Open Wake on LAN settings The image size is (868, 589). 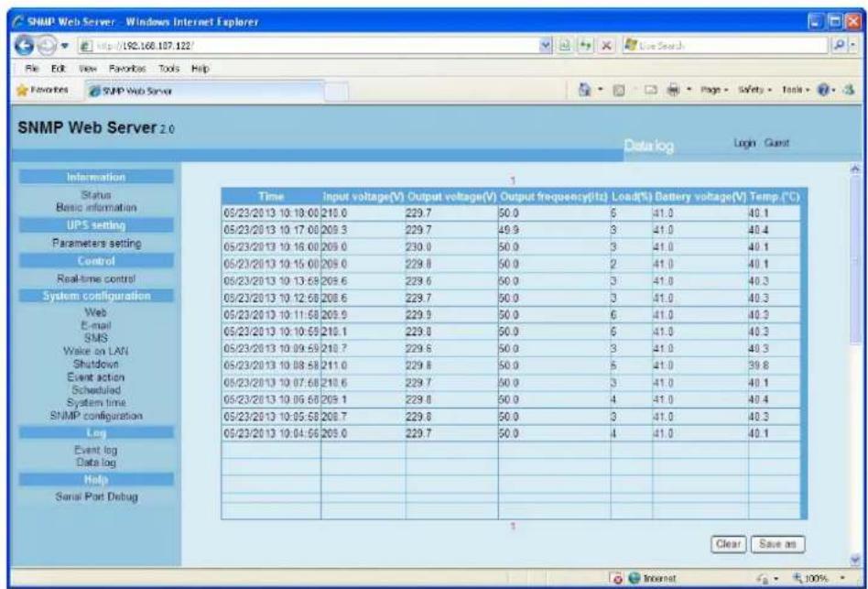tap(96, 351)
